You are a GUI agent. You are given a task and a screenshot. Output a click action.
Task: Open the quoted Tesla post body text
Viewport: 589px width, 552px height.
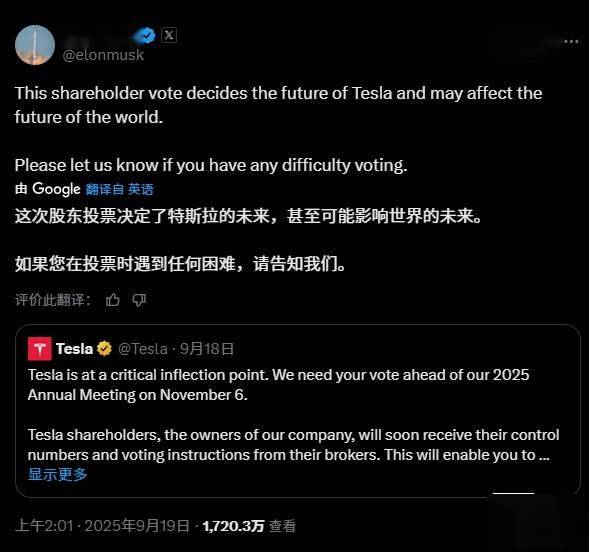pyautogui.click(x=293, y=415)
